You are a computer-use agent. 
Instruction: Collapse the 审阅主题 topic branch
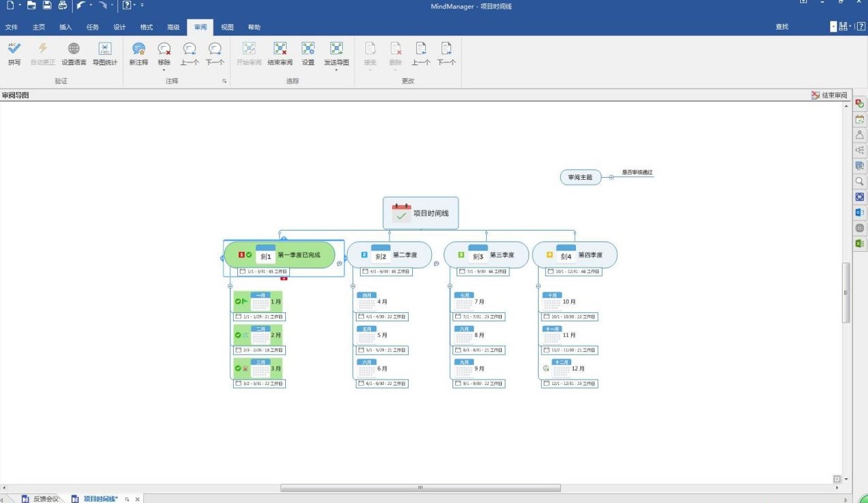(611, 178)
